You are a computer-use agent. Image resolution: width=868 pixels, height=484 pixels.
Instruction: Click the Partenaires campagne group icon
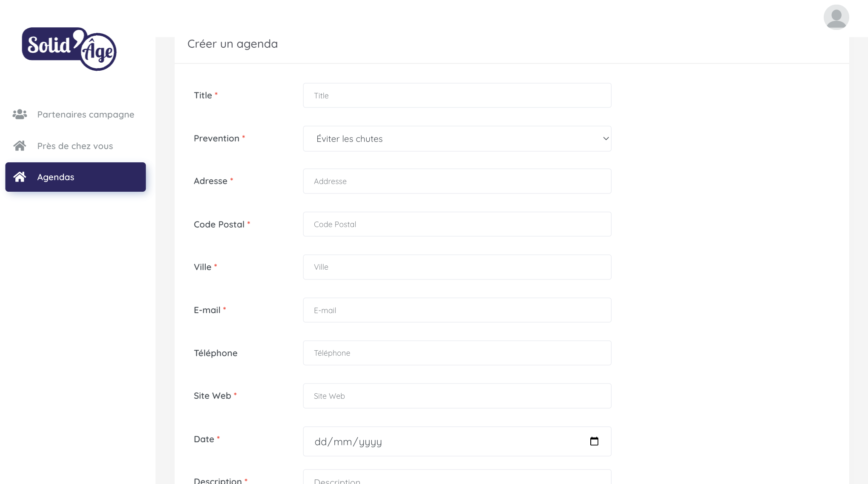[x=20, y=114]
